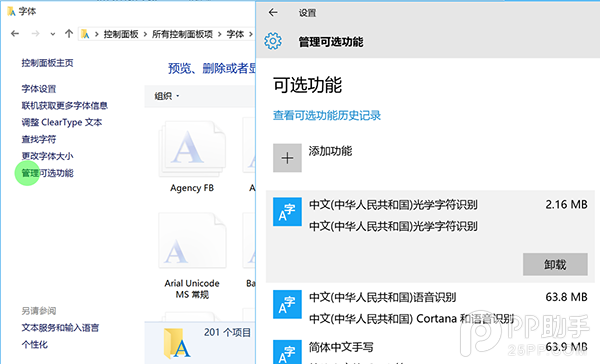This screenshot has width=600, height=364.
Task: Click the 添加功能 label
Action: [330, 151]
